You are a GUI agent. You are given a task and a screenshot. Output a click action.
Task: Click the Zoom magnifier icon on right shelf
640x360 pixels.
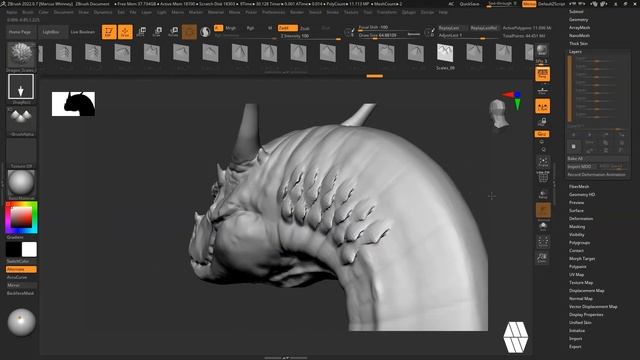543,258
